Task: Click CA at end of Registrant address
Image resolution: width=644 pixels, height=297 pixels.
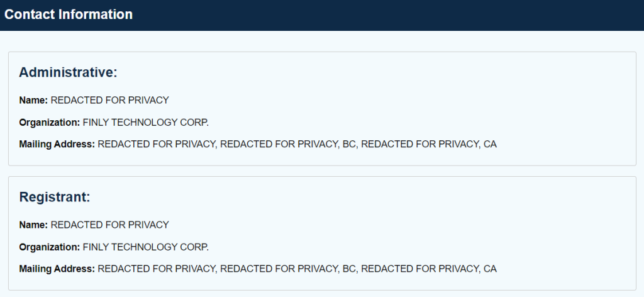Action: click(490, 269)
